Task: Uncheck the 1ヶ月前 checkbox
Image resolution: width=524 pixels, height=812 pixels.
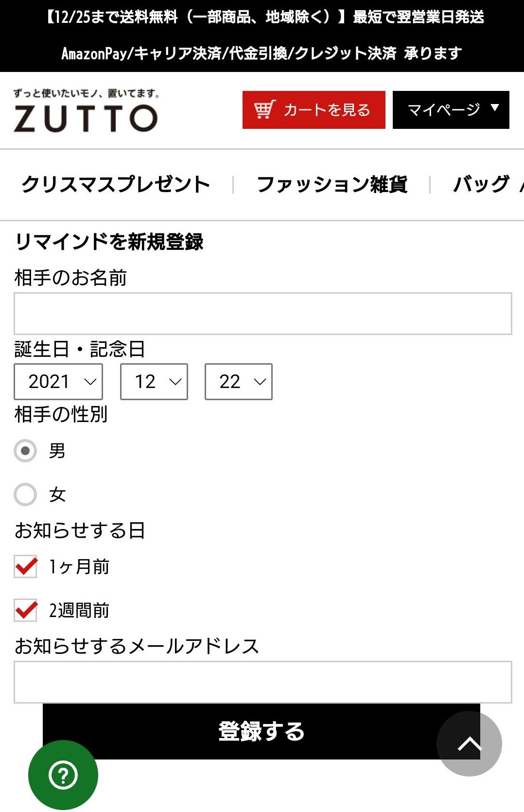Action: [26, 566]
